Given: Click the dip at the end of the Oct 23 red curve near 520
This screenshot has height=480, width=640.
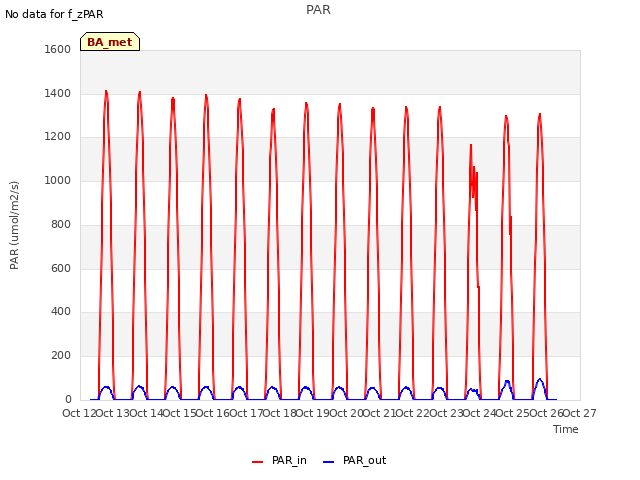Looking at the screenshot, I should [478, 287].
